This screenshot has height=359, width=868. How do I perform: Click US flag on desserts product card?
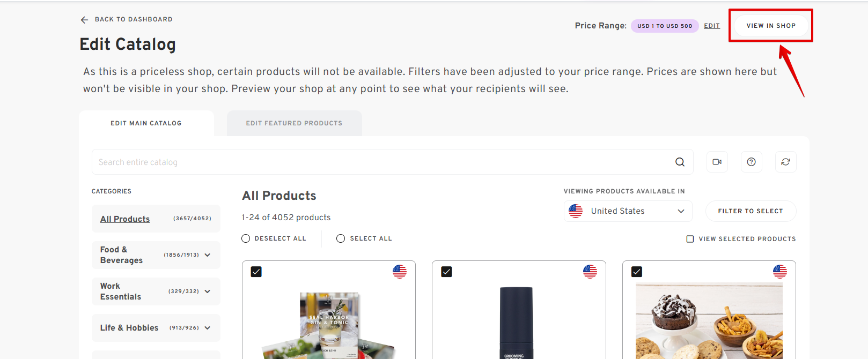pyautogui.click(x=780, y=272)
